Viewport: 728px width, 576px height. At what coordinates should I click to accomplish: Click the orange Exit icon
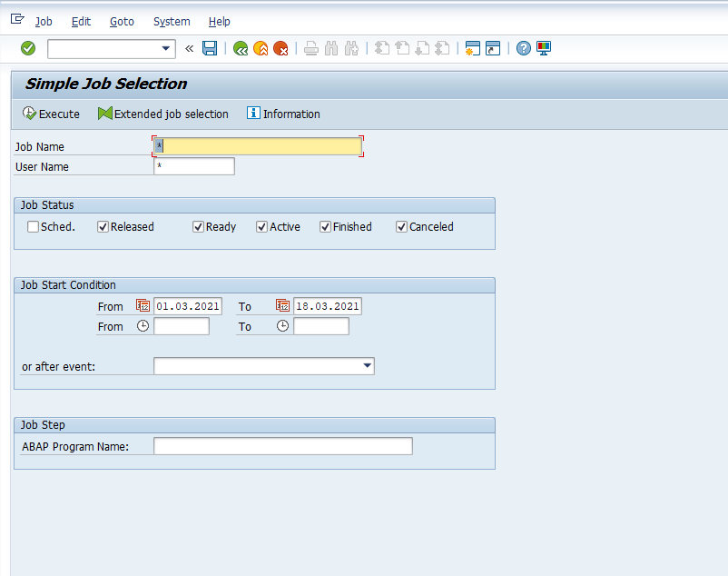click(x=261, y=48)
